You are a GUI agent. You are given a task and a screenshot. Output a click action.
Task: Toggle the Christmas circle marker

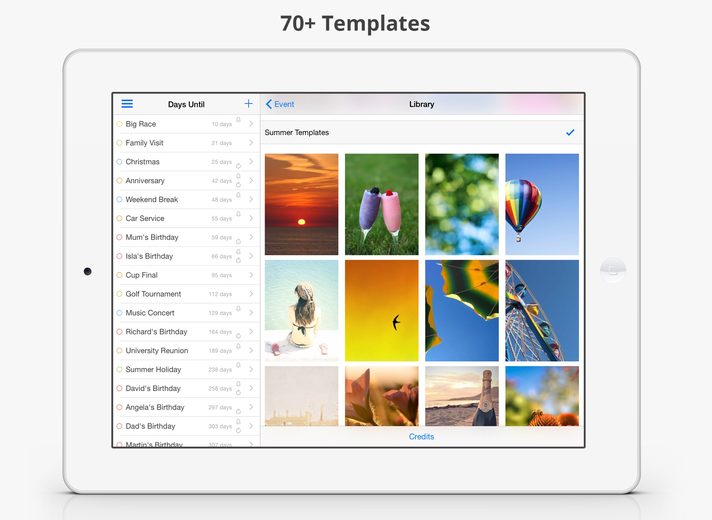[x=119, y=162]
